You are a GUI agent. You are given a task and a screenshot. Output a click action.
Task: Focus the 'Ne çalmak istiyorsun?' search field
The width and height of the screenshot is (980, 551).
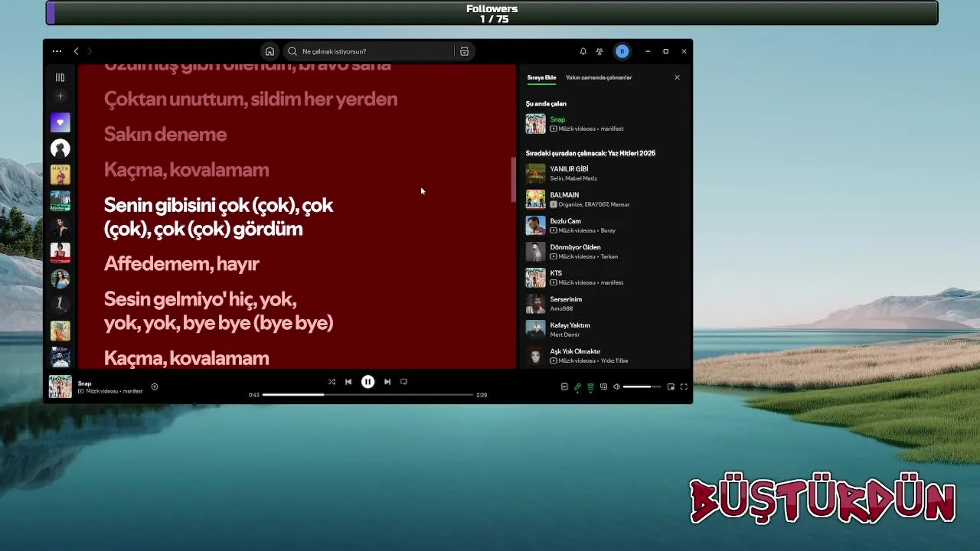pyautogui.click(x=369, y=51)
